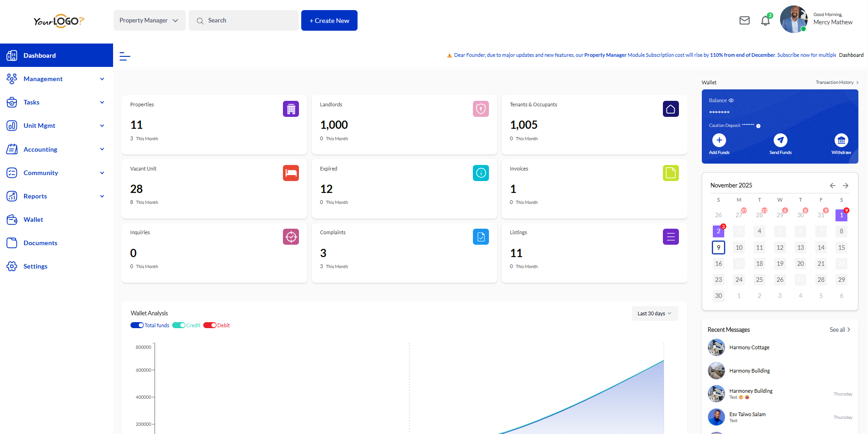The image size is (868, 434).
Task: Click the Wallet sidebar icon
Action: [12, 220]
